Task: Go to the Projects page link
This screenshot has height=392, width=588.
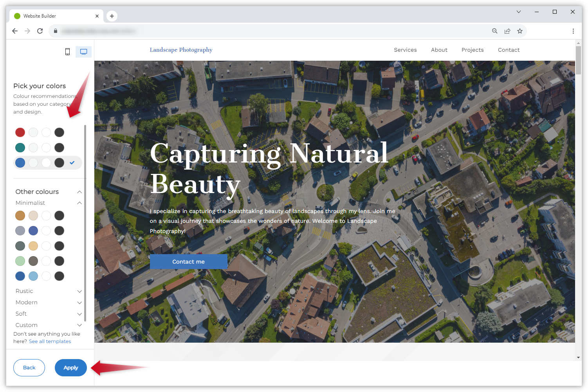Action: point(473,50)
